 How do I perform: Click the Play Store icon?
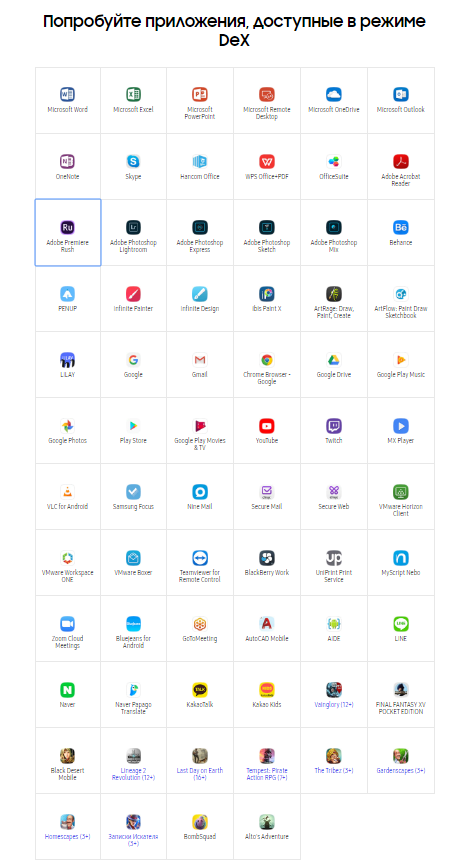[x=133, y=426]
